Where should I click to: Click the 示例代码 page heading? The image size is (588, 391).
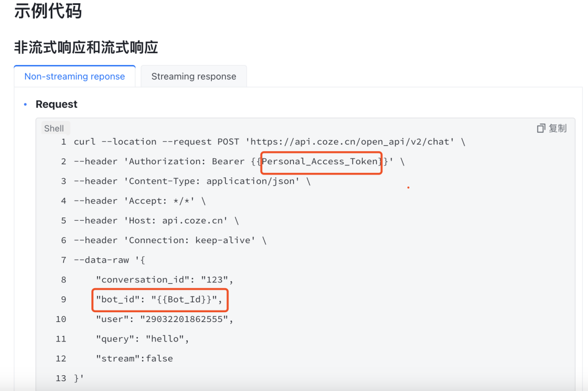point(48,11)
